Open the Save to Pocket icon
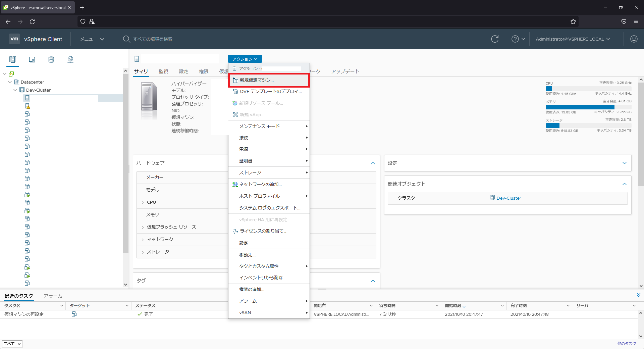Image resolution: width=644 pixels, height=349 pixels. coord(624,21)
